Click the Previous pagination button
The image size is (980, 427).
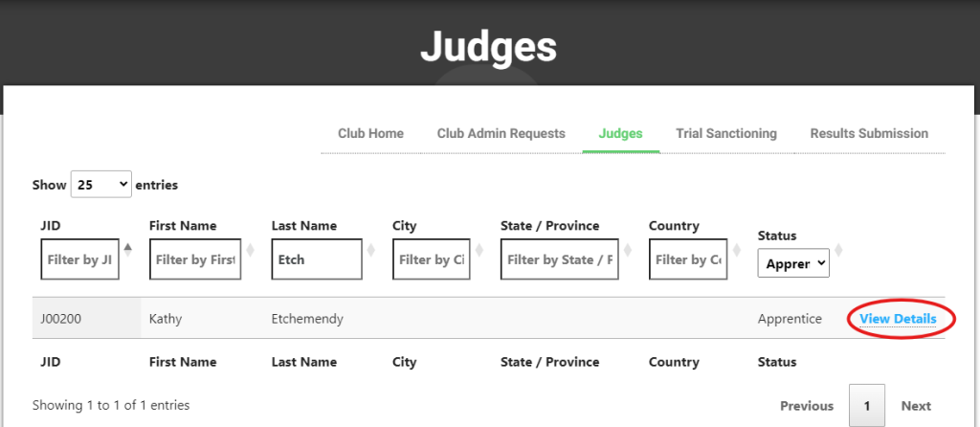click(807, 406)
